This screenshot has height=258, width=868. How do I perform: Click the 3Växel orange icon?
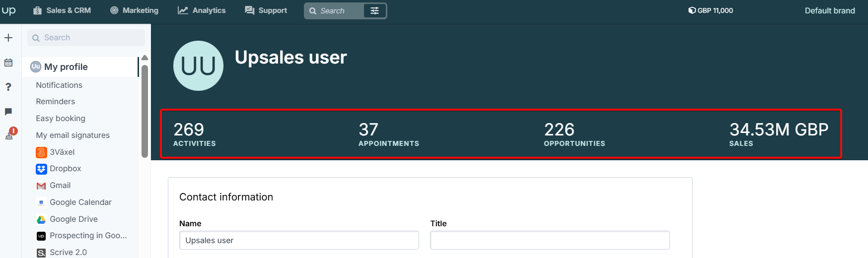click(41, 152)
